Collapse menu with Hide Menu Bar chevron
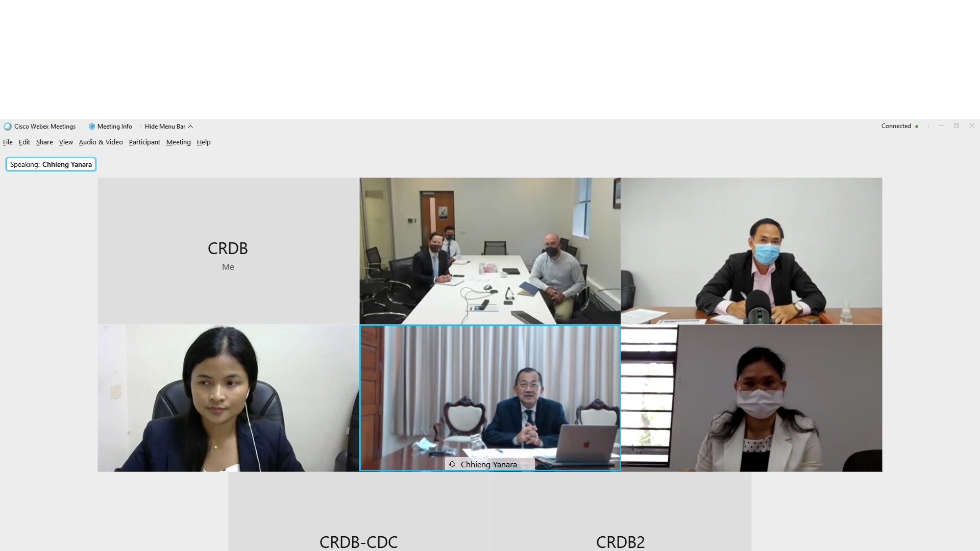Image resolution: width=980 pixels, height=551 pixels. [190, 127]
